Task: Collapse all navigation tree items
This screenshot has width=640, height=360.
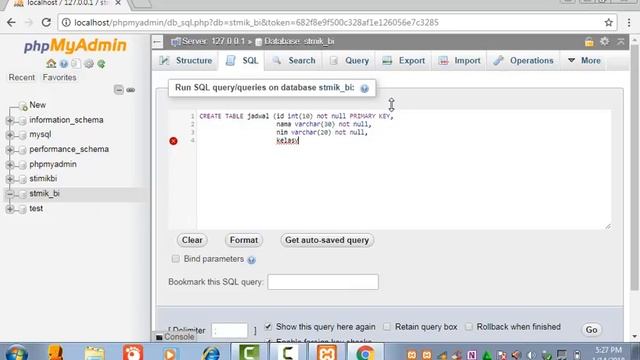Action: 118,90
